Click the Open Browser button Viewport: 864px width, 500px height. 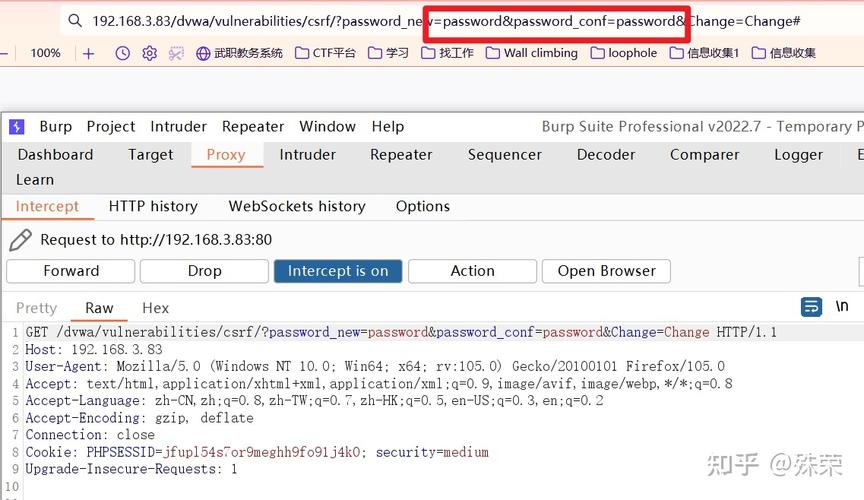pyautogui.click(x=606, y=271)
